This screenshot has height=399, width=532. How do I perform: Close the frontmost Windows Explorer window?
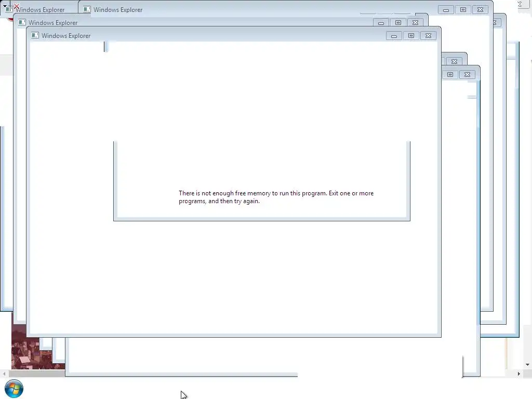[x=428, y=36]
